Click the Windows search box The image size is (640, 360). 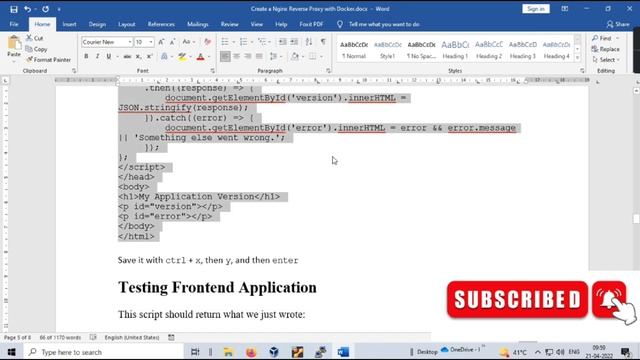[103, 352]
